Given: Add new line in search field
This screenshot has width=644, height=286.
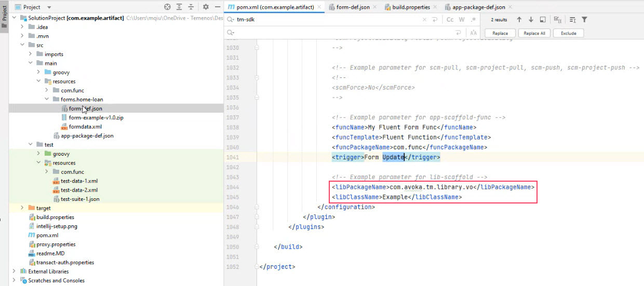Looking at the screenshot, I should (x=436, y=20).
